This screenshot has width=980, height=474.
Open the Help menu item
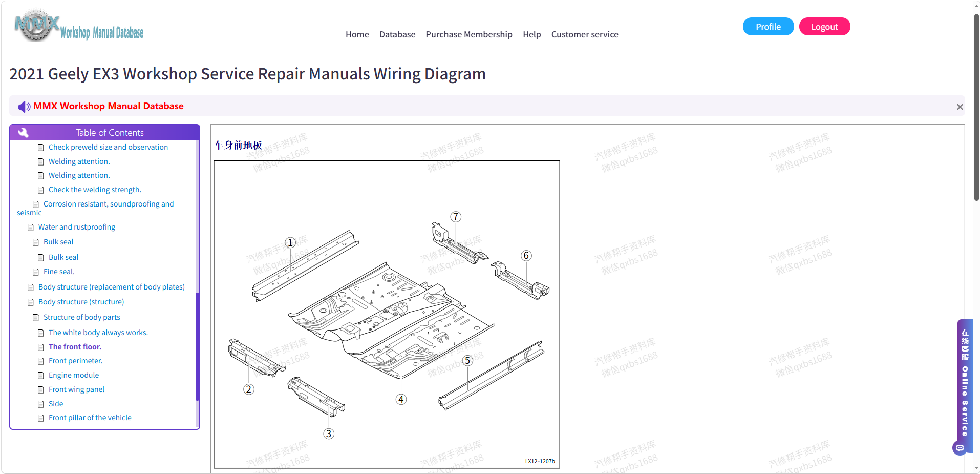[532, 34]
